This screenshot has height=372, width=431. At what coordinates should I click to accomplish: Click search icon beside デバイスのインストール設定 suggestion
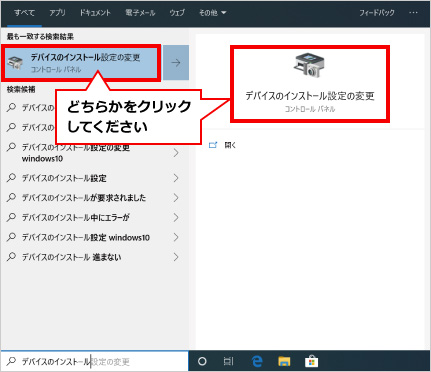click(x=11, y=178)
